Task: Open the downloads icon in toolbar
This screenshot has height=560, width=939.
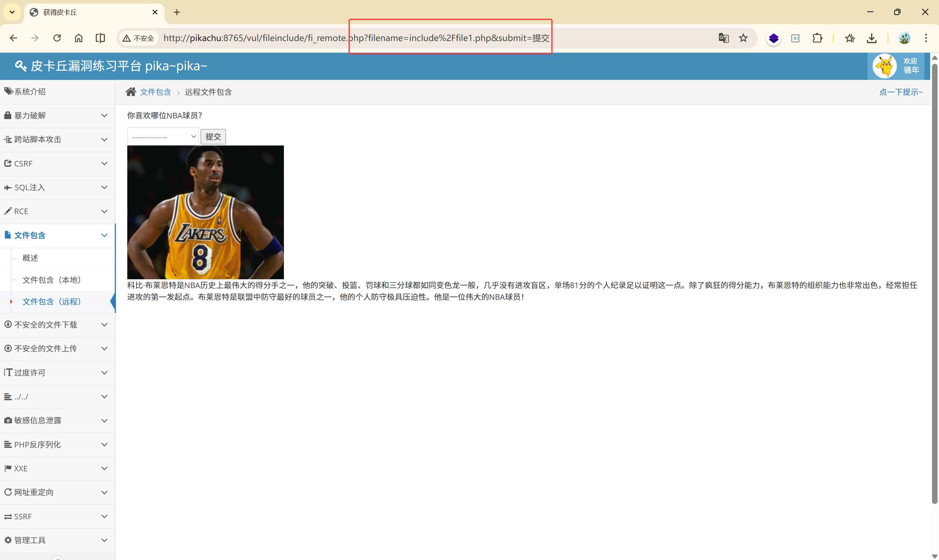Action: point(872,38)
